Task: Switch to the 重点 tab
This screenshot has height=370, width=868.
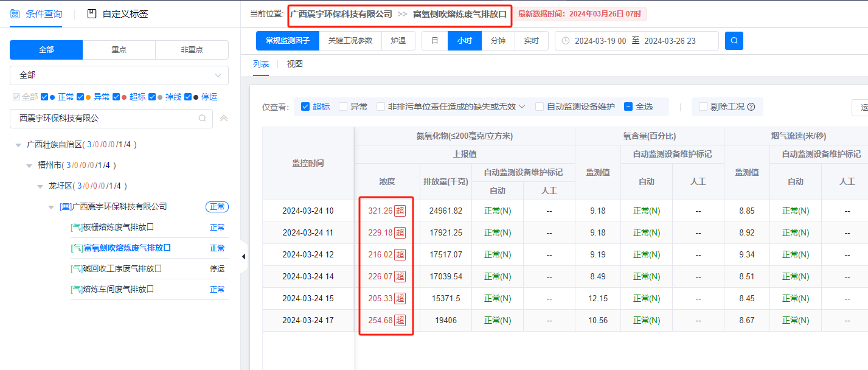Action: point(119,50)
